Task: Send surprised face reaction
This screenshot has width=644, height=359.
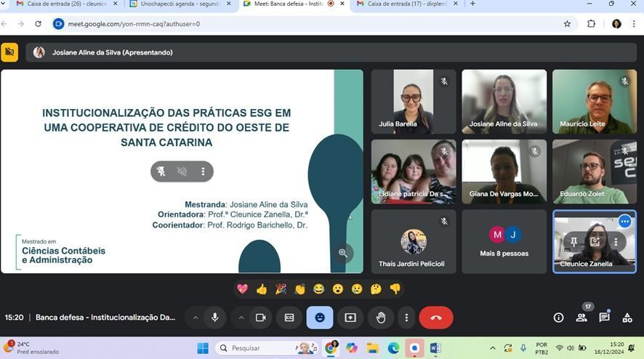Action: 337,289
